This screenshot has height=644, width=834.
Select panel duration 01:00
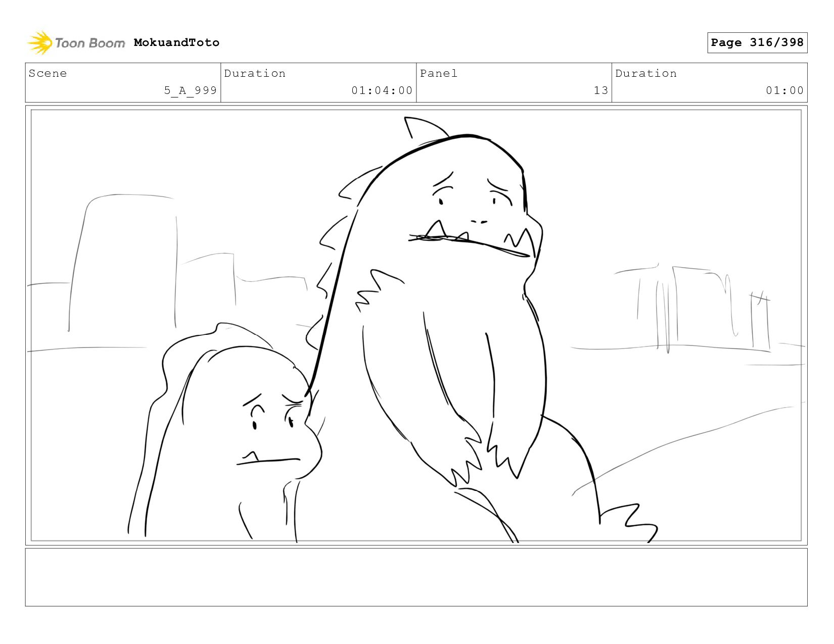784,90
